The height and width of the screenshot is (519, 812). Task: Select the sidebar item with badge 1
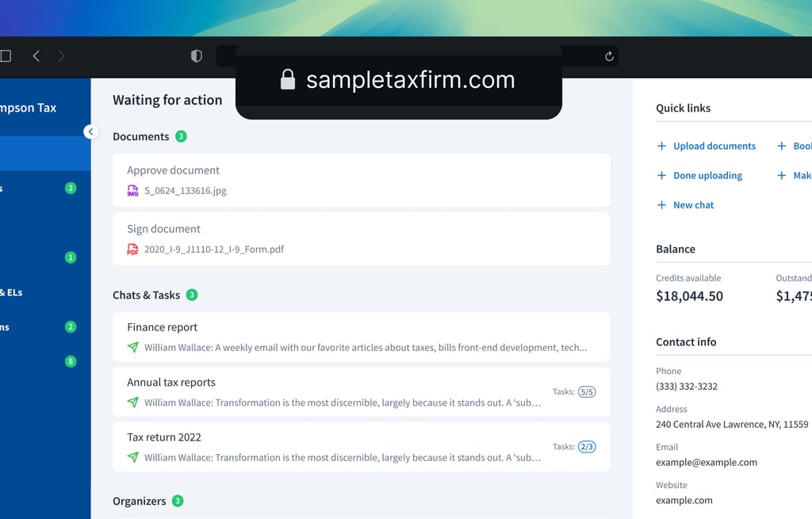[40, 258]
